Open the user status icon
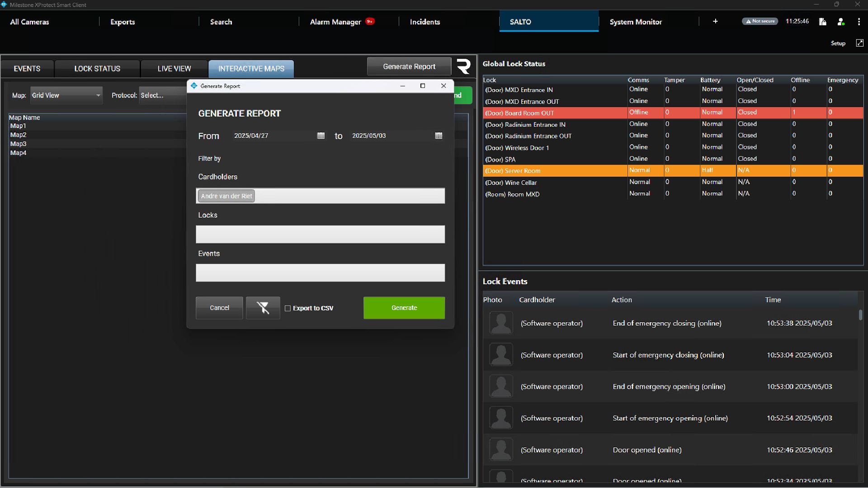Viewport: 868px width, 488px height. [x=841, y=22]
